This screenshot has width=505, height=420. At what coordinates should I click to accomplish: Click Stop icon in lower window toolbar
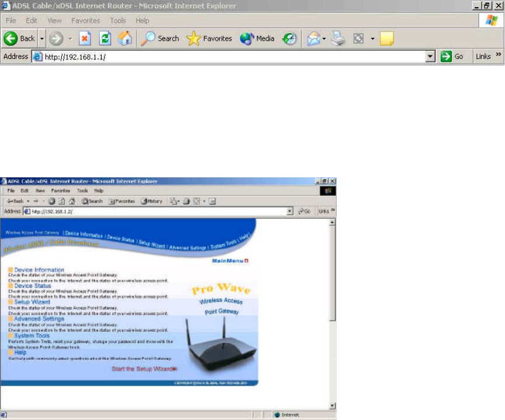pos(51,201)
